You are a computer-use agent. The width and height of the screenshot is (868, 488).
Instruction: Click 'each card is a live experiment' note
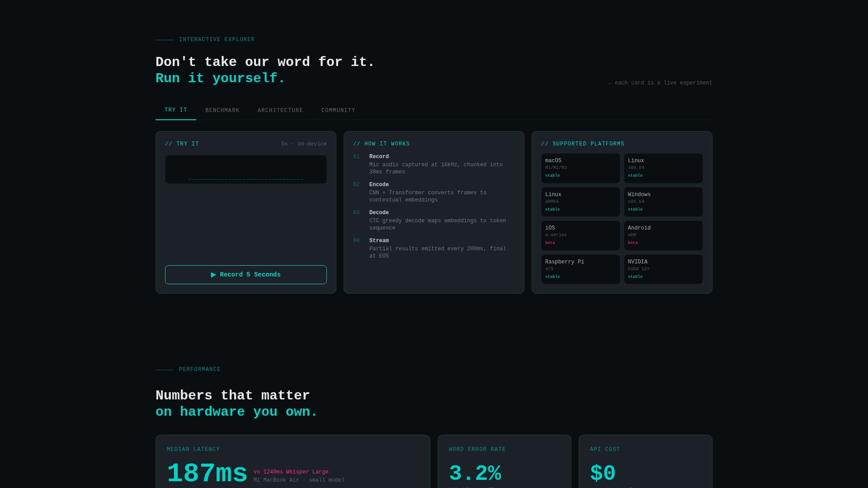660,83
